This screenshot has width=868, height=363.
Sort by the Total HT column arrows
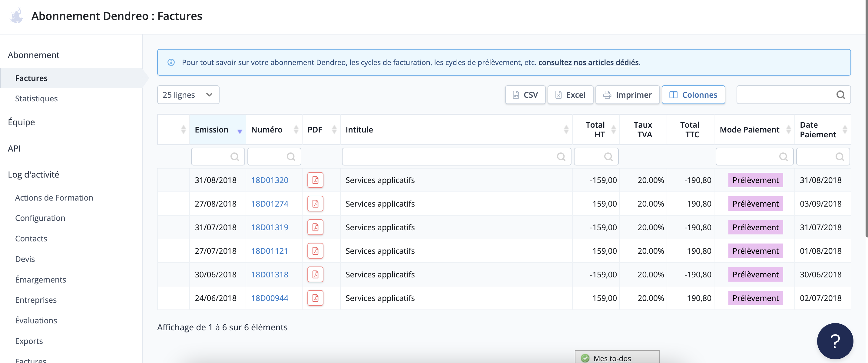[613, 129]
